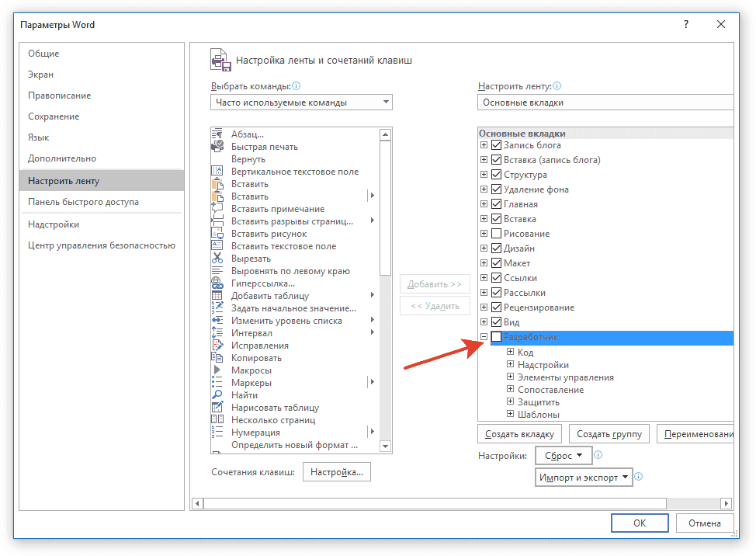This screenshot has height=556, width=756.
Task: Open the Импорт и экспорт dropdown
Action: (x=584, y=478)
